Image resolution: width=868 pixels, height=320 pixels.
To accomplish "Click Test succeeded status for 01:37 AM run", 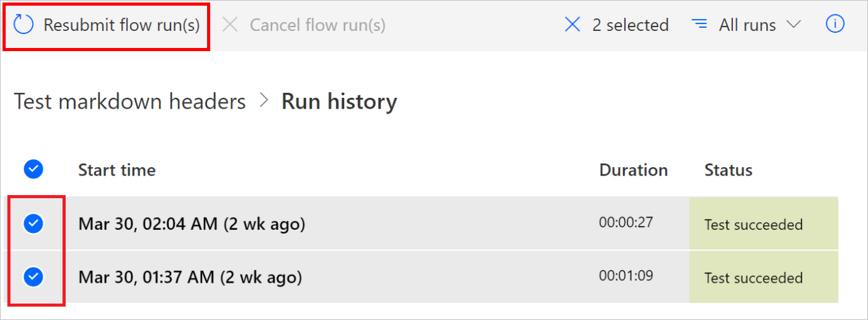I will (753, 278).
